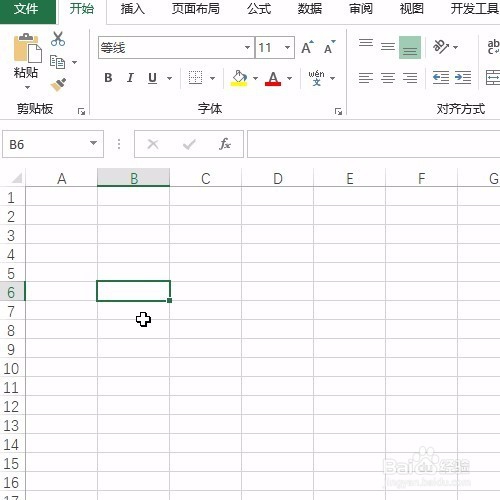500x500 pixels.
Task: Select column D header
Action: (277, 178)
